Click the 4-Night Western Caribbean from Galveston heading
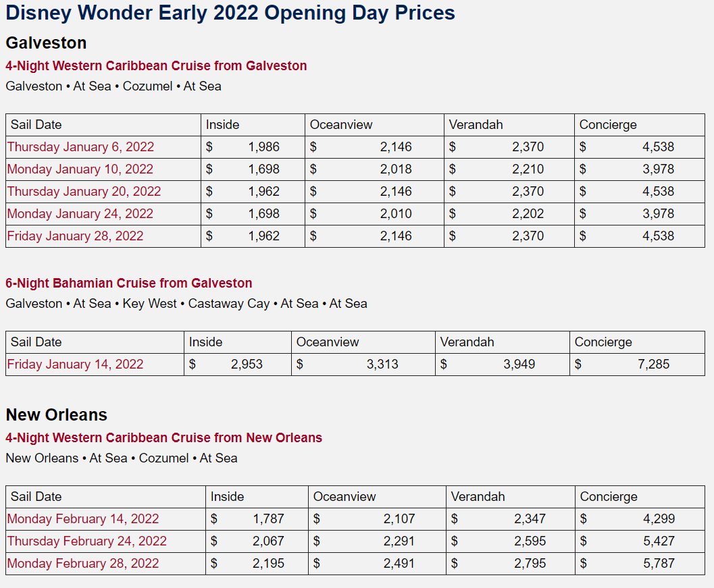This screenshot has width=714, height=588. click(156, 66)
